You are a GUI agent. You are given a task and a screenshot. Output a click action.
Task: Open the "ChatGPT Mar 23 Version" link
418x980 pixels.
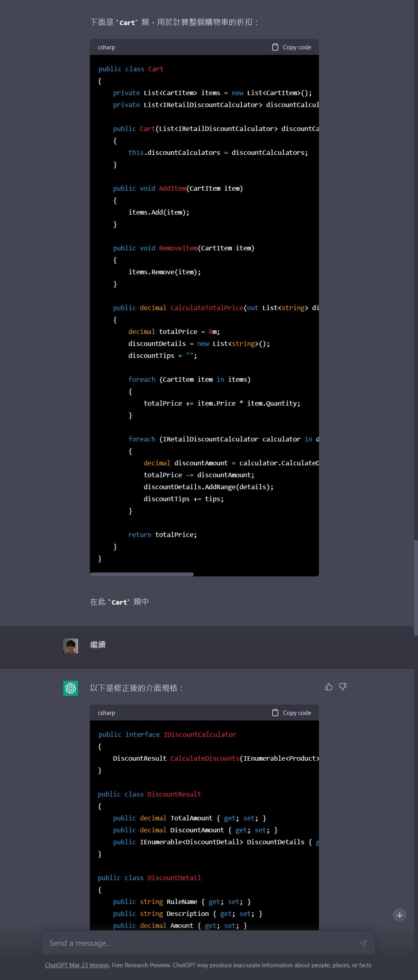[x=77, y=965]
